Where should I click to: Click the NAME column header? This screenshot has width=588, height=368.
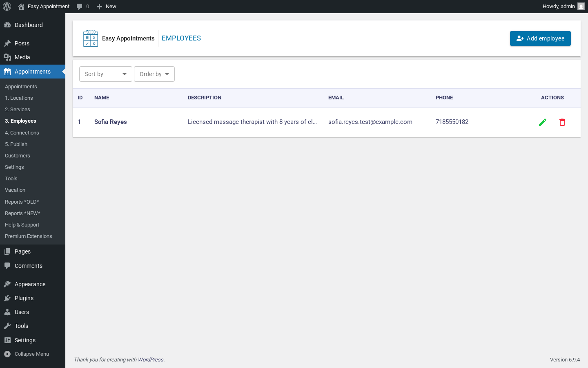click(x=102, y=98)
